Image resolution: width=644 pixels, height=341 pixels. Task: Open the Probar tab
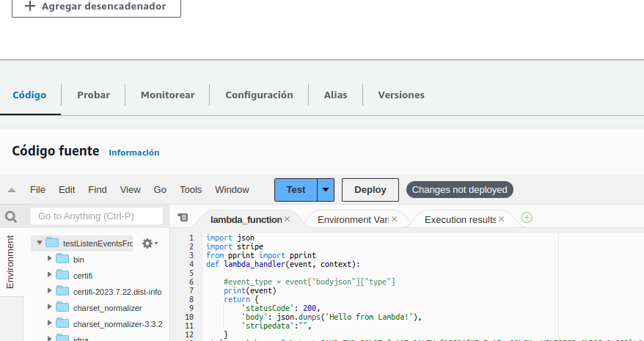coord(94,95)
